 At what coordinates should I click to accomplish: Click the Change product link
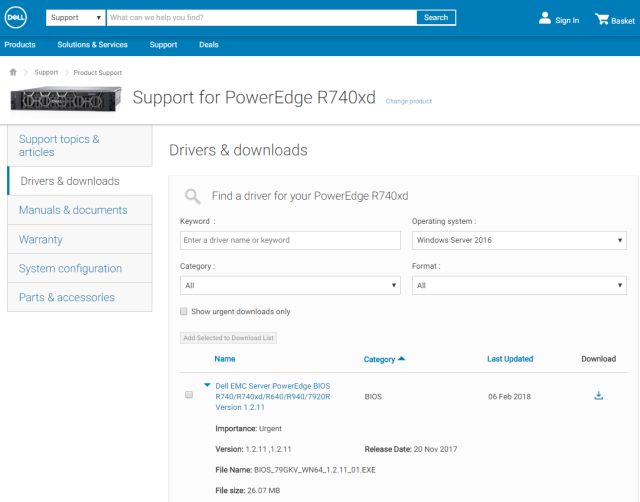coord(409,101)
